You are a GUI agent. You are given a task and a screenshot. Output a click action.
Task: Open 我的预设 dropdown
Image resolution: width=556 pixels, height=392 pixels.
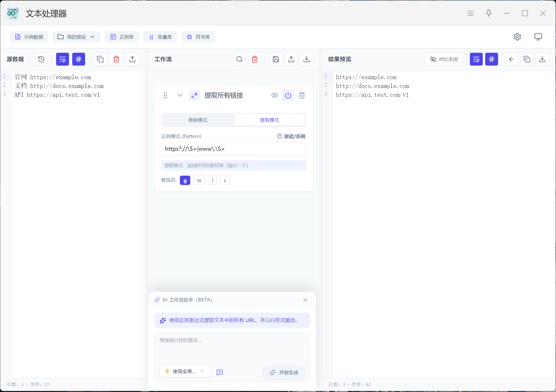click(x=76, y=37)
